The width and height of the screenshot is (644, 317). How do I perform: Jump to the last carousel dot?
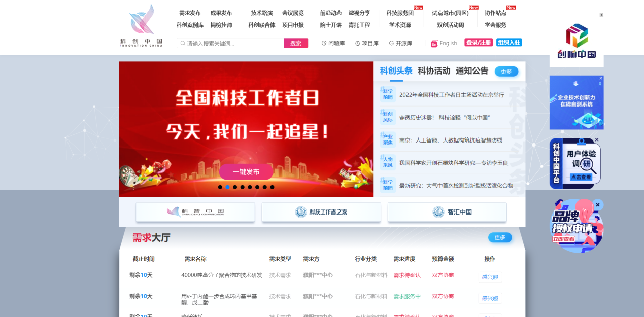coord(272,187)
